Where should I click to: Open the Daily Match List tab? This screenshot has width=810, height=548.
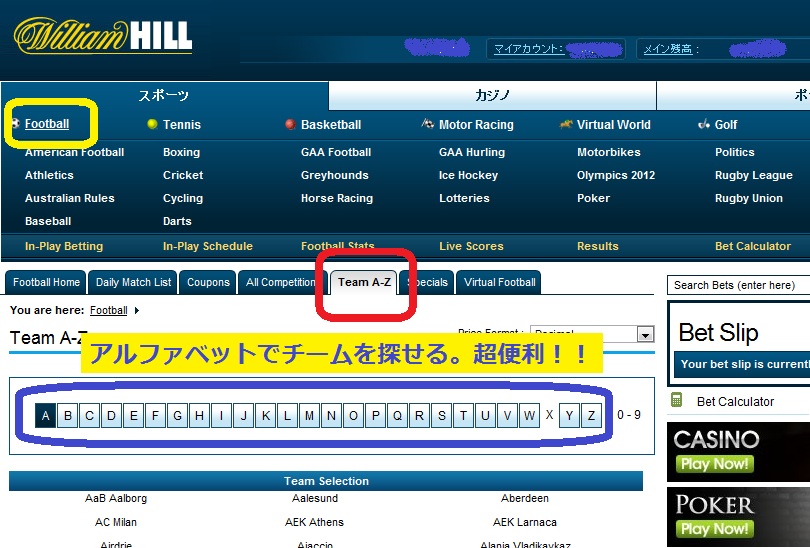pos(133,283)
